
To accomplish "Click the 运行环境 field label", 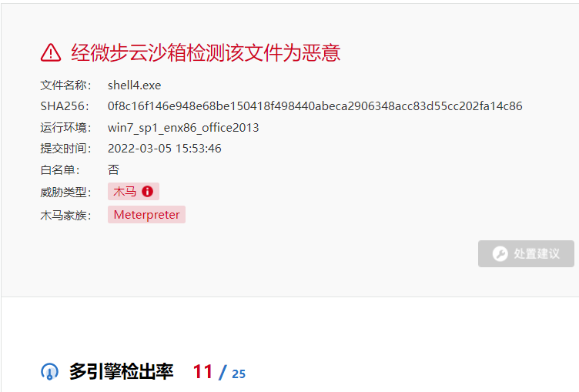I will 65,128.
